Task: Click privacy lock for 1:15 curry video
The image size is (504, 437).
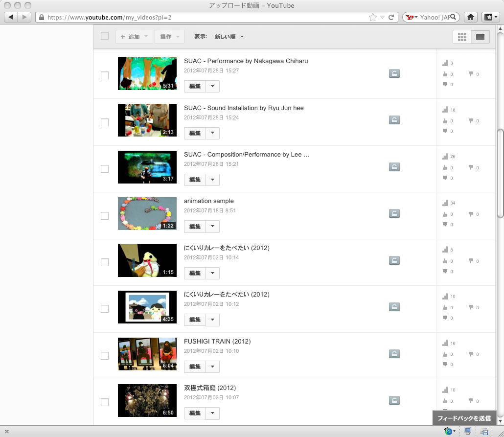Action: coord(394,260)
